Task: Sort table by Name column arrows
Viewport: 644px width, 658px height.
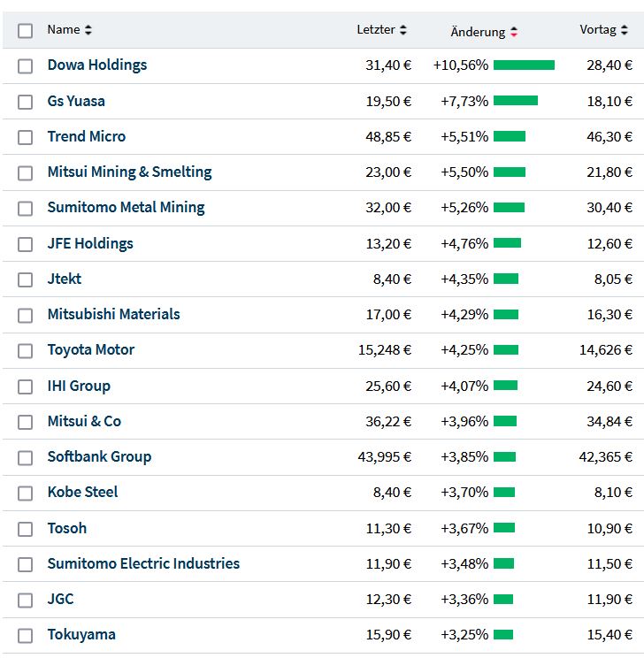Action: [x=88, y=30]
